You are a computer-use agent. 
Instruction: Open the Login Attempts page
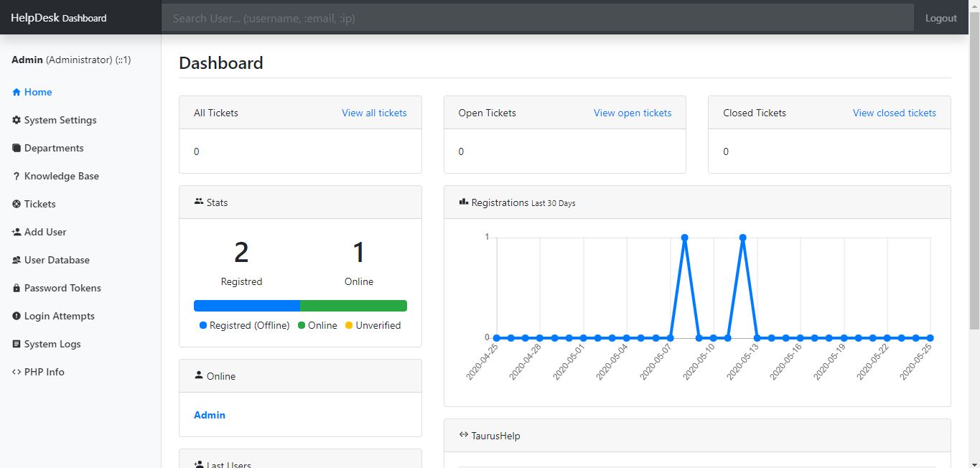[x=59, y=316]
